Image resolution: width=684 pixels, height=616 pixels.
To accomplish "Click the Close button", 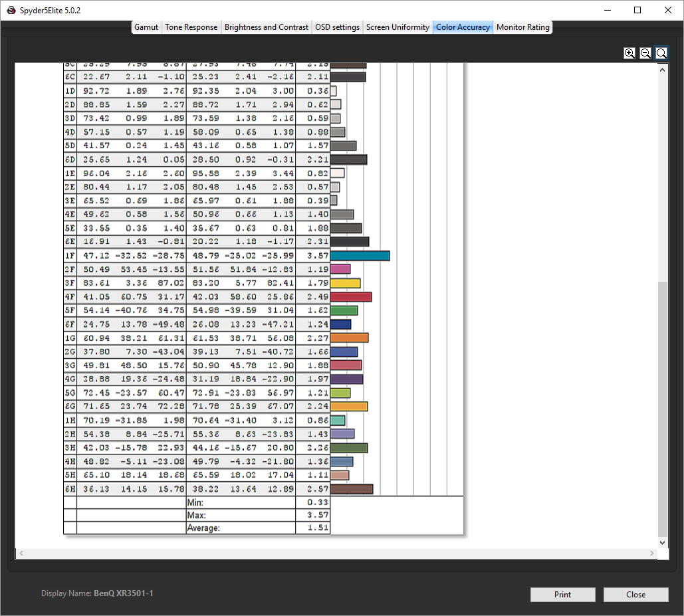I will coord(635,595).
